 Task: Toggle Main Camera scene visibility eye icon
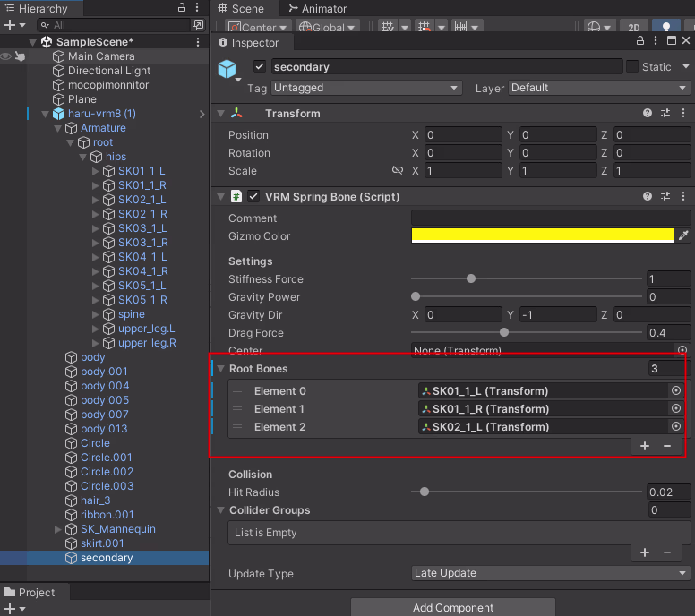(6, 56)
